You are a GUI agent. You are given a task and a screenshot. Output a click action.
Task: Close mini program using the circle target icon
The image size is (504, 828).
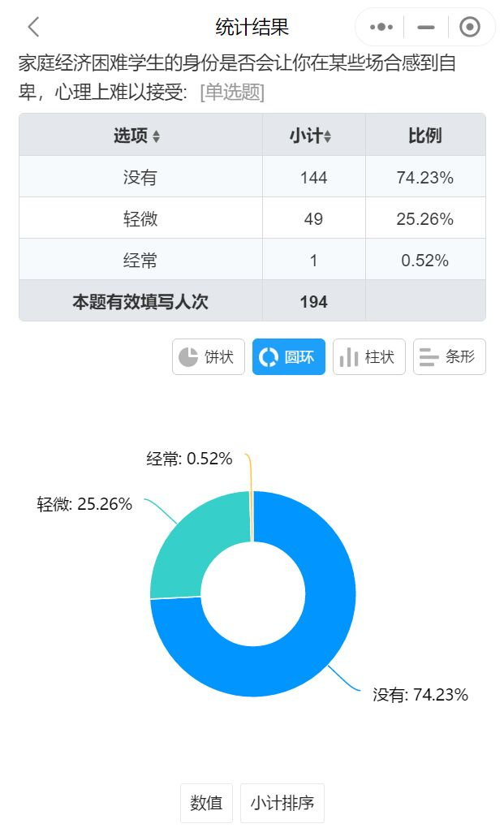coord(469,27)
